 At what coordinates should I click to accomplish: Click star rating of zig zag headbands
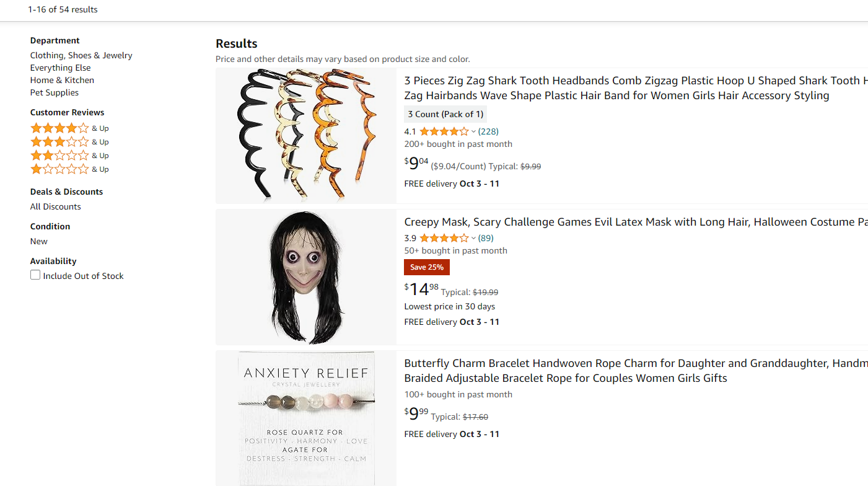[x=444, y=131]
